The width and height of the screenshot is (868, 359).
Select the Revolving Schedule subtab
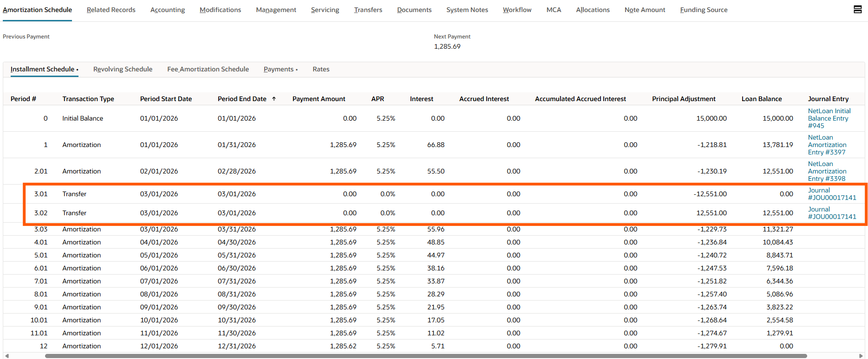(x=123, y=69)
